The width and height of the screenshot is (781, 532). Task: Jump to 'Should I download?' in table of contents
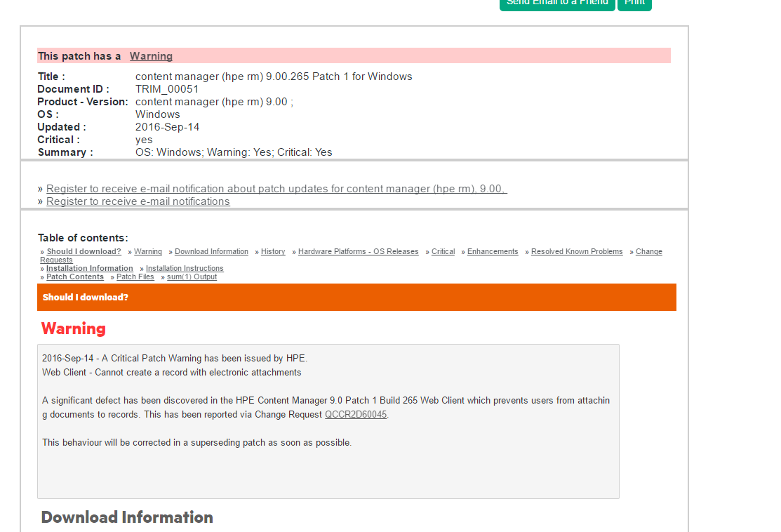pyautogui.click(x=84, y=251)
